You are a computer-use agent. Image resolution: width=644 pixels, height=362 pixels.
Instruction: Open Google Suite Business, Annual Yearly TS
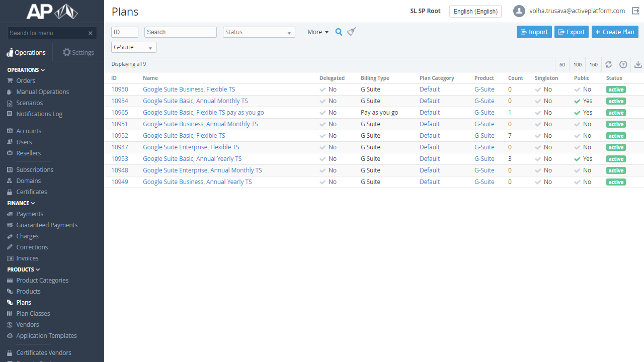(x=197, y=182)
